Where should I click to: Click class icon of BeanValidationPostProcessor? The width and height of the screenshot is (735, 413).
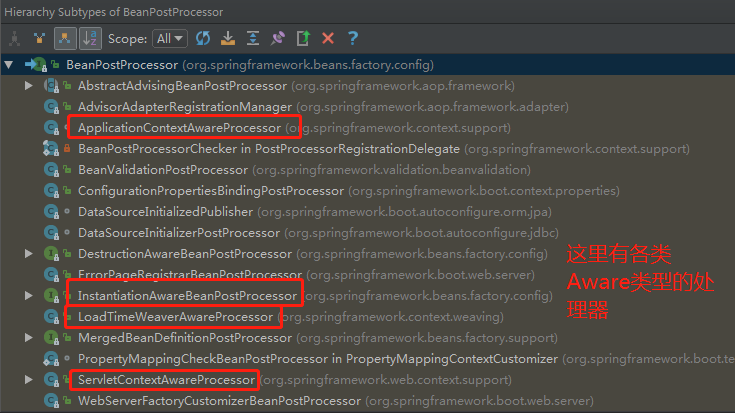click(51, 170)
